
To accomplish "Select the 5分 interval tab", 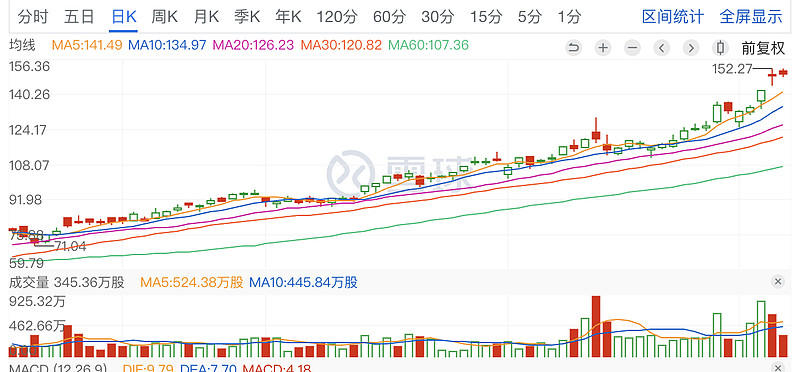I will (x=530, y=17).
